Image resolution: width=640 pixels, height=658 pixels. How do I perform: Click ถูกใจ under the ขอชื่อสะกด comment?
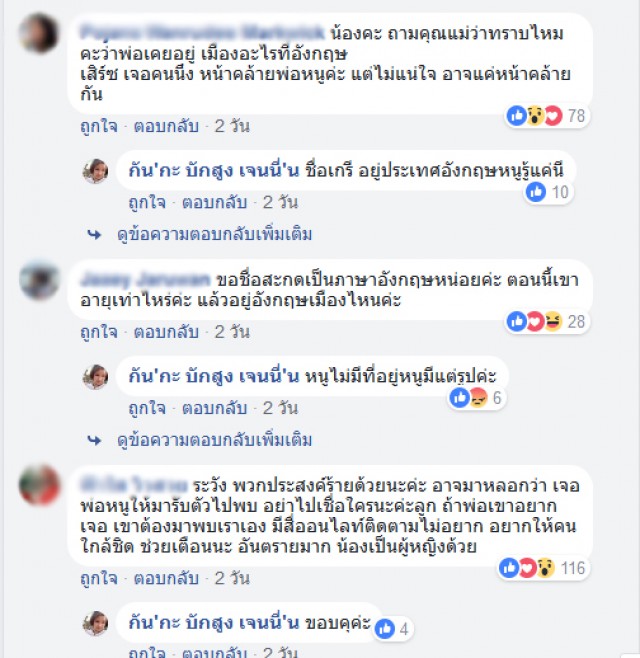pos(99,332)
